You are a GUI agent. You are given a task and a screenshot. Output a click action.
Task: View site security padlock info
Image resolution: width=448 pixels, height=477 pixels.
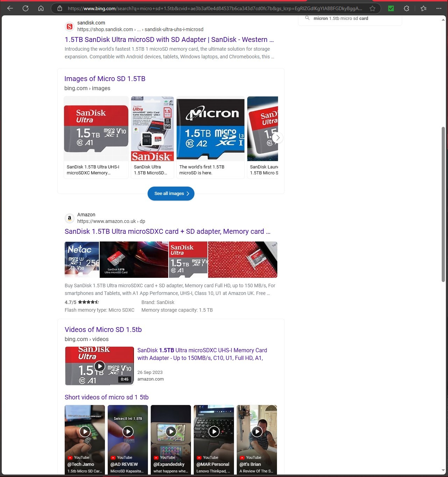(x=60, y=8)
